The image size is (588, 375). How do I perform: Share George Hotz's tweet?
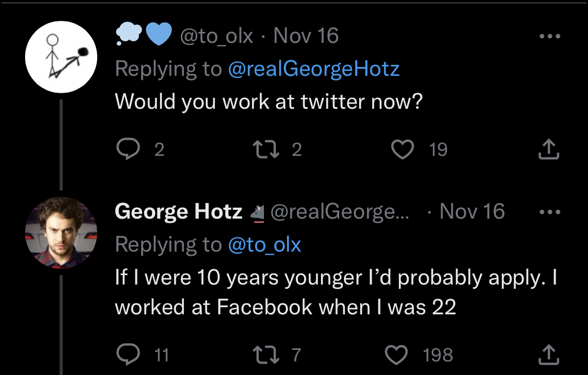(549, 356)
